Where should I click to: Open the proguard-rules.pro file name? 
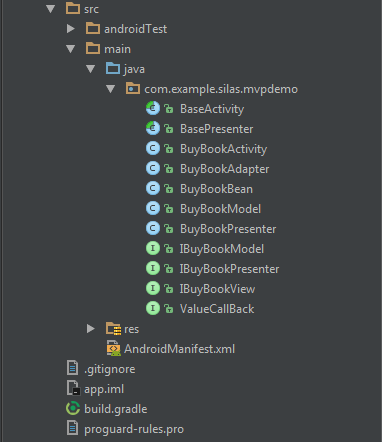(134, 429)
